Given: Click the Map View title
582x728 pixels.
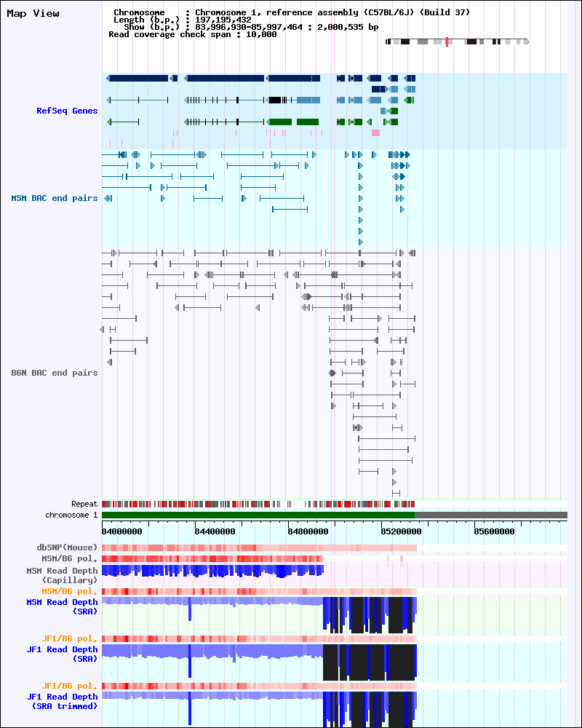Looking at the screenshot, I should (33, 13).
